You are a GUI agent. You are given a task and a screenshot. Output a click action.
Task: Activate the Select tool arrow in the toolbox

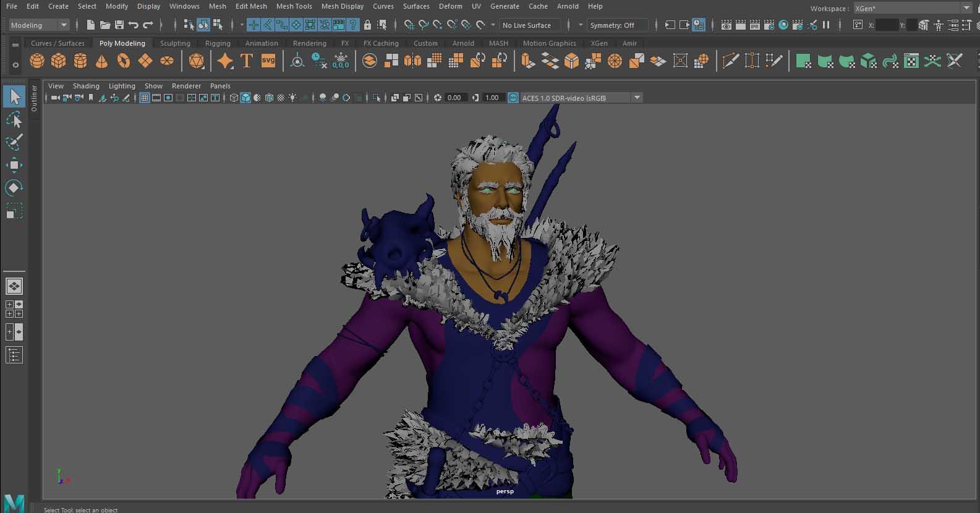pyautogui.click(x=14, y=96)
